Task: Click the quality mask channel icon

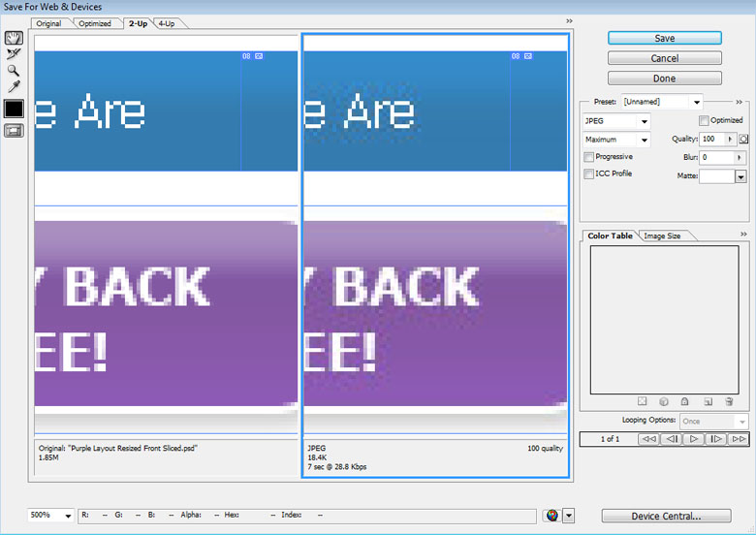Action: 743,139
